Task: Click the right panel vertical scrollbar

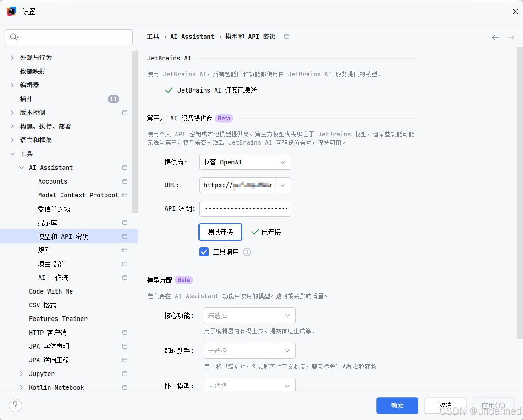Action: pos(520,193)
